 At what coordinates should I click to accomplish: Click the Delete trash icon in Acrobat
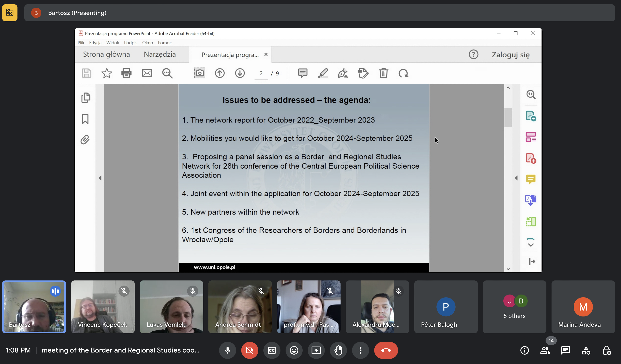[x=383, y=73]
